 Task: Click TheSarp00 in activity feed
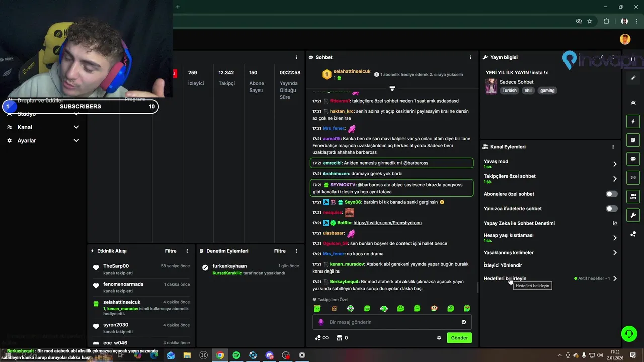click(x=116, y=266)
